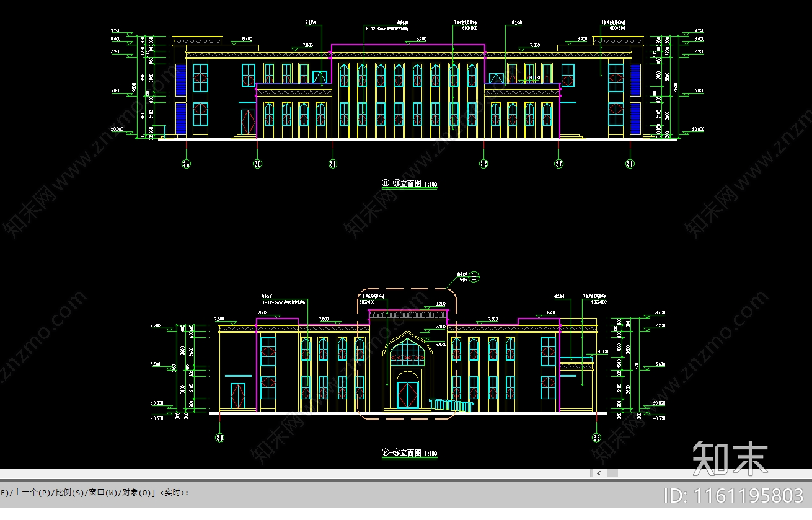This screenshot has width=812, height=520.
Task: Select the right axis bubble under the lower elevation
Action: pos(597,438)
